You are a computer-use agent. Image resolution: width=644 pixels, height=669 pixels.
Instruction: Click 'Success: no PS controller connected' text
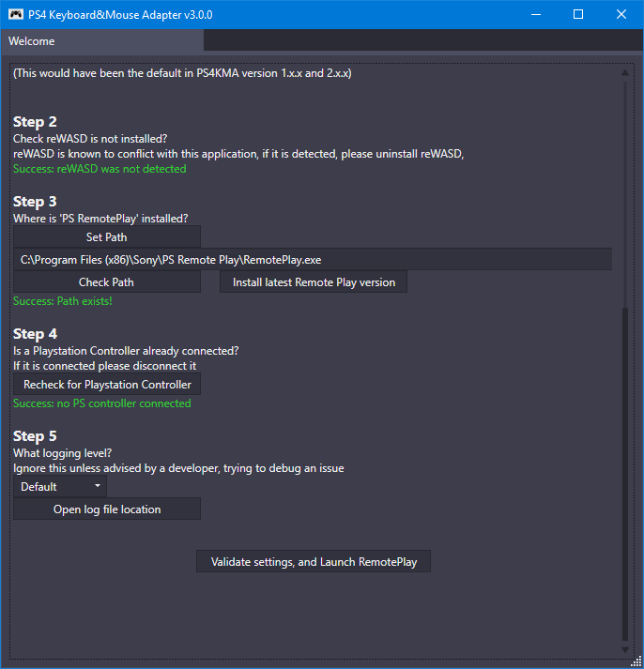(102, 403)
